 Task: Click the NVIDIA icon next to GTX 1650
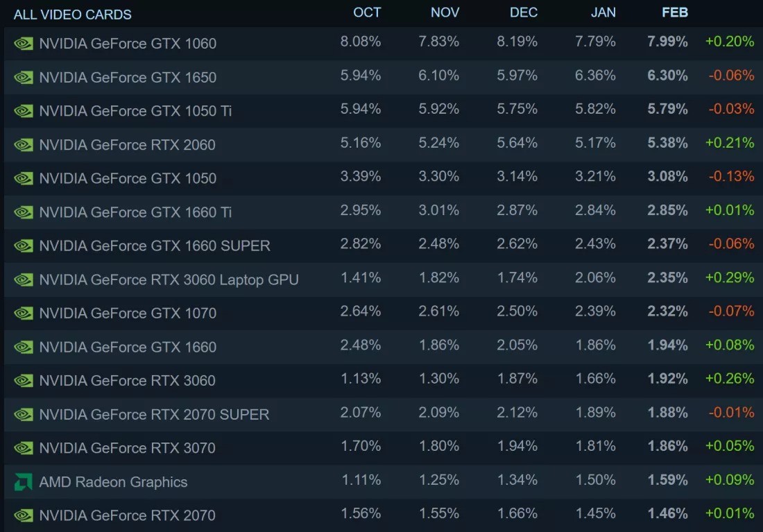24,77
